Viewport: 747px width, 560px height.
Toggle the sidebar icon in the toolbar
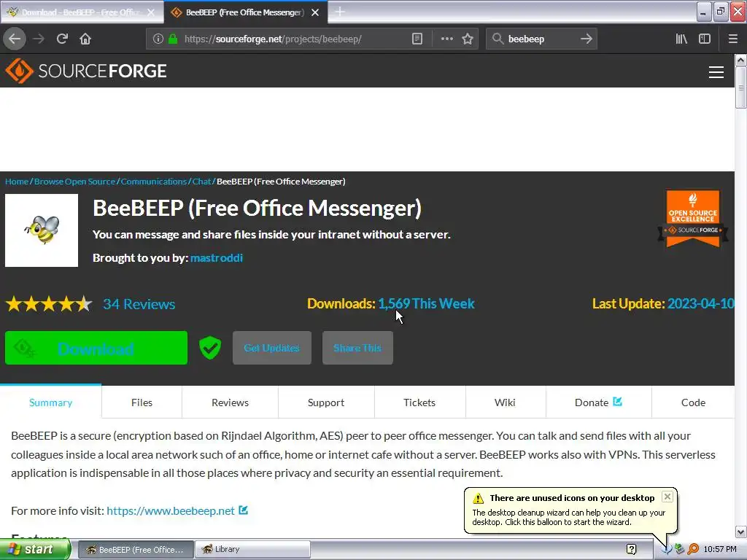pyautogui.click(x=705, y=39)
